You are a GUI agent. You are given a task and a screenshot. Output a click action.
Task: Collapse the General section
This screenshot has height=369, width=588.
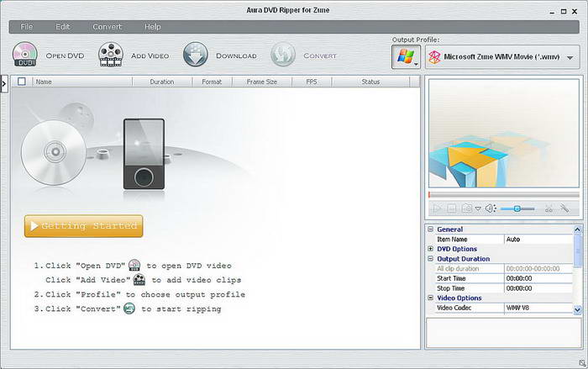430,229
